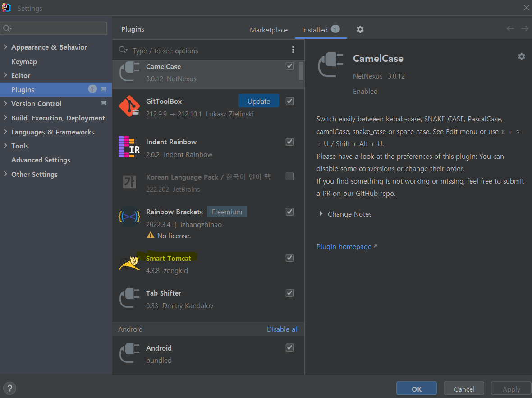Viewport: 532px width, 398px height.
Task: Click the Freemium tag on Rainbow Brackets
Action: (227, 212)
